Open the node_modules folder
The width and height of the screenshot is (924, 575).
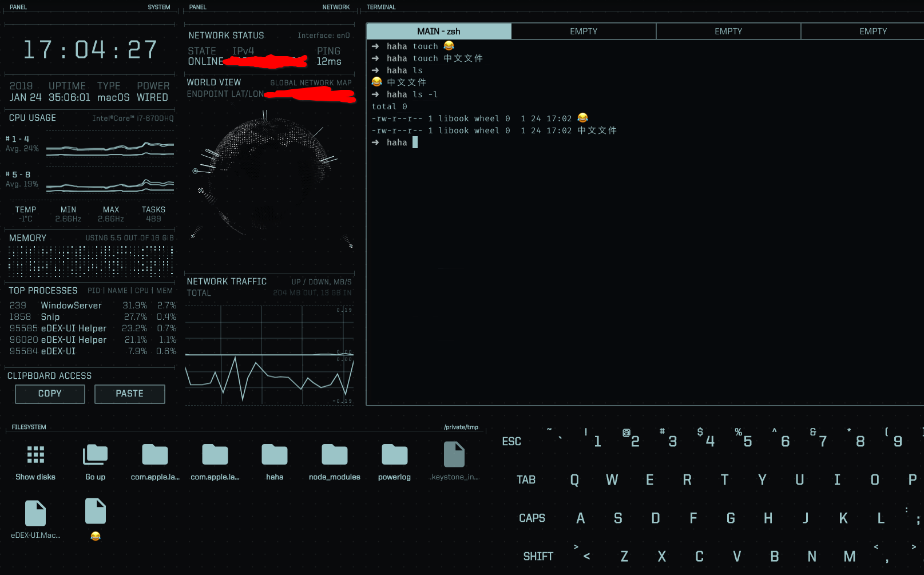click(335, 455)
